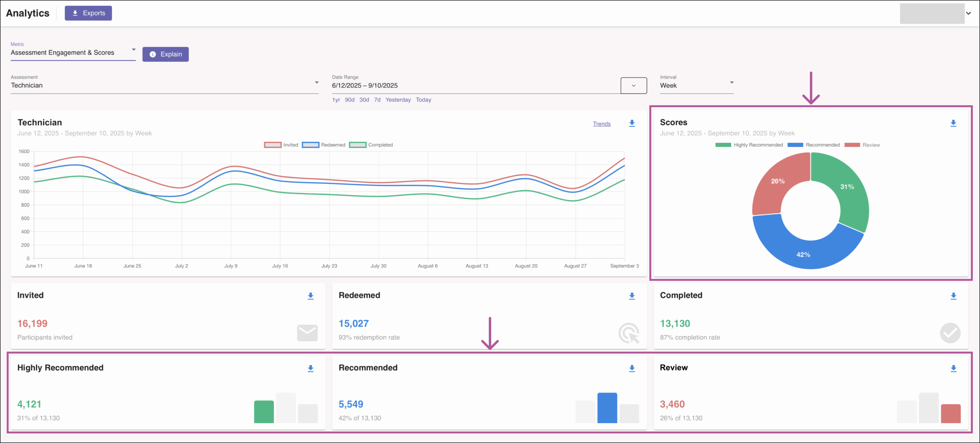Click the Exports button
The image size is (980, 443).
click(88, 13)
